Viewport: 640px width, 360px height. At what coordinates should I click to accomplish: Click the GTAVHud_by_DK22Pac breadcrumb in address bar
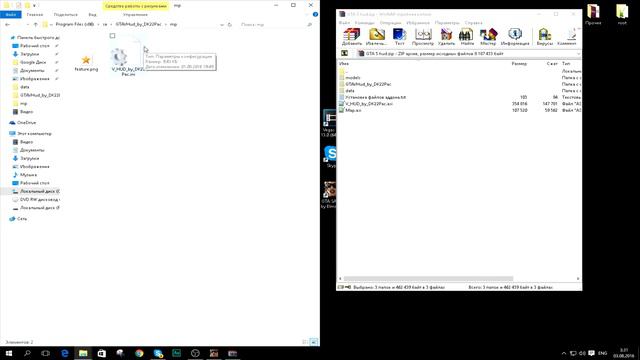point(138,24)
